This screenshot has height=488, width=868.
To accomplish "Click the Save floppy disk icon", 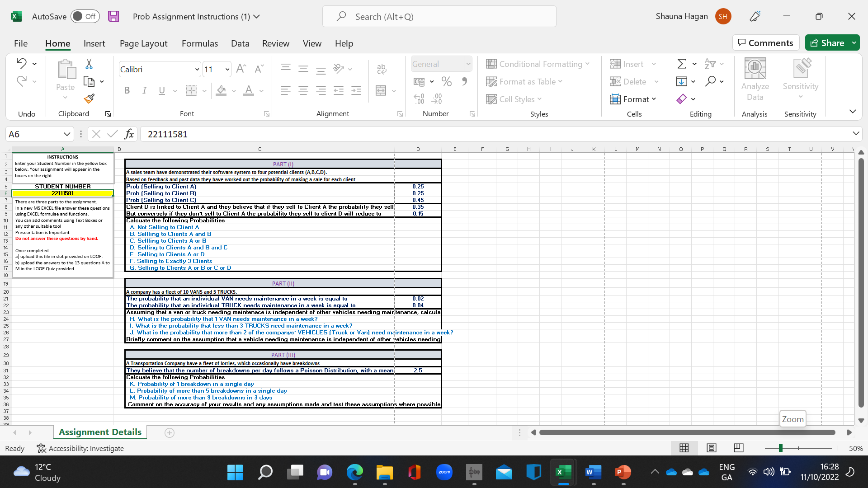I will click(113, 16).
